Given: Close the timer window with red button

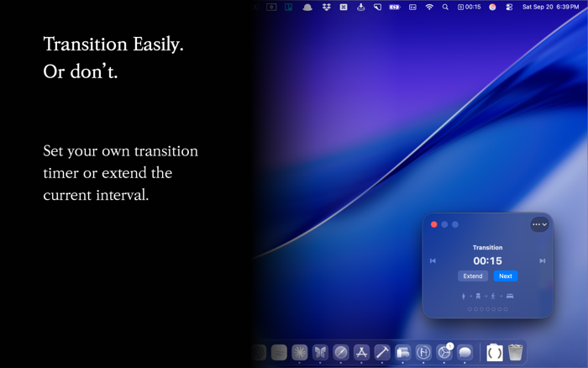Looking at the screenshot, I should pyautogui.click(x=434, y=224).
